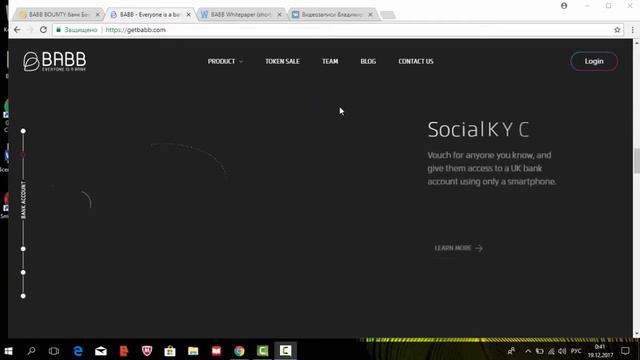Launch Microsoft Edge from taskbar
This screenshot has height=360, width=640.
(x=78, y=351)
